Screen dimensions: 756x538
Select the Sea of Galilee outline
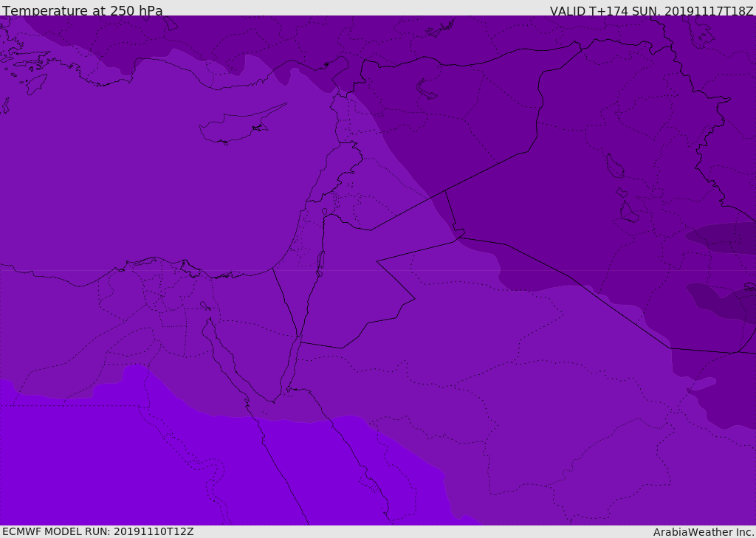[324, 213]
